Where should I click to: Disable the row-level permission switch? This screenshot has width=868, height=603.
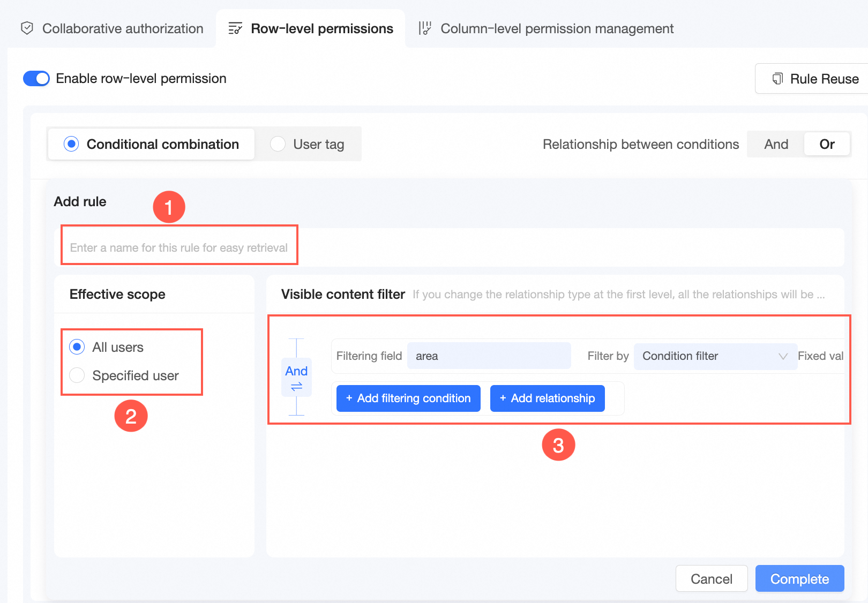(x=36, y=79)
